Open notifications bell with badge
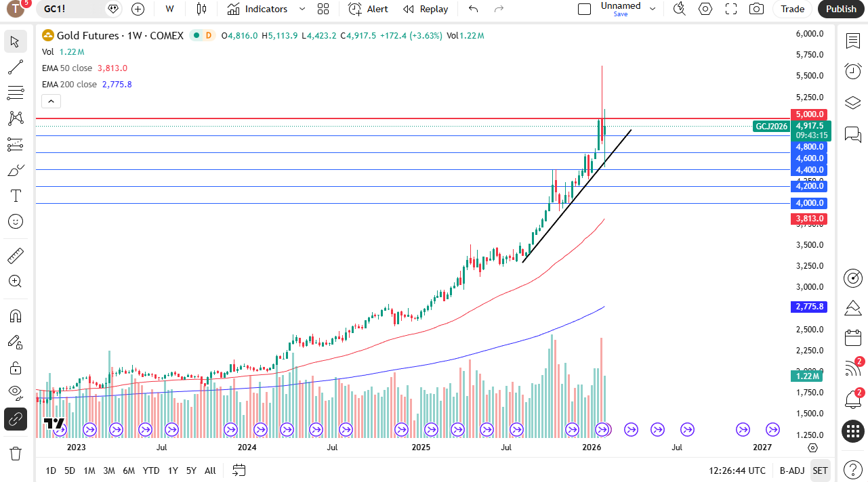 [853, 399]
